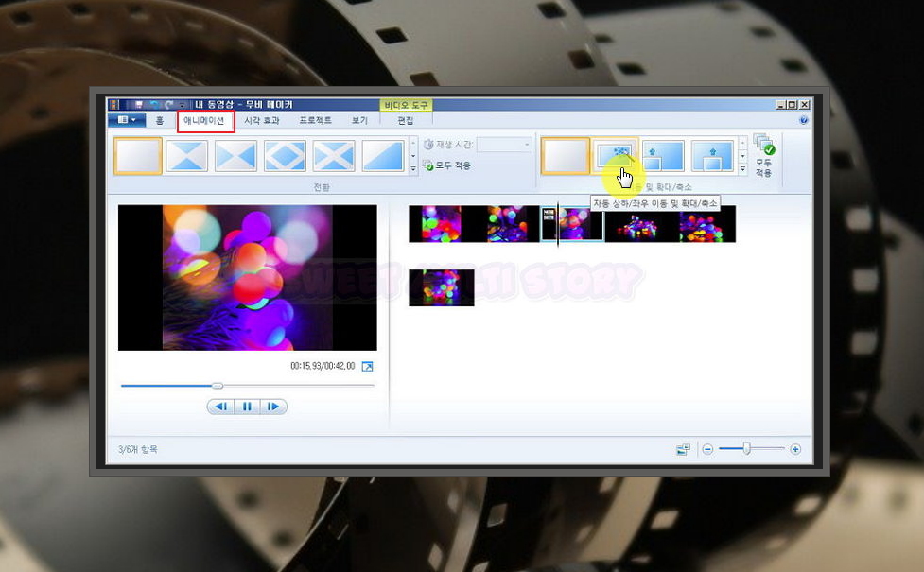Zoom out the timeline with minus button

tap(707, 449)
